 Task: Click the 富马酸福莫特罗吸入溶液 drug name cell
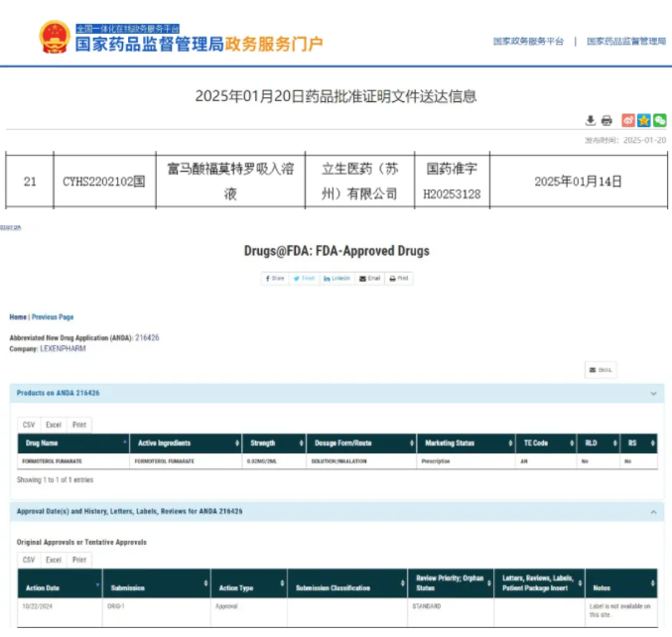pyautogui.click(x=230, y=182)
